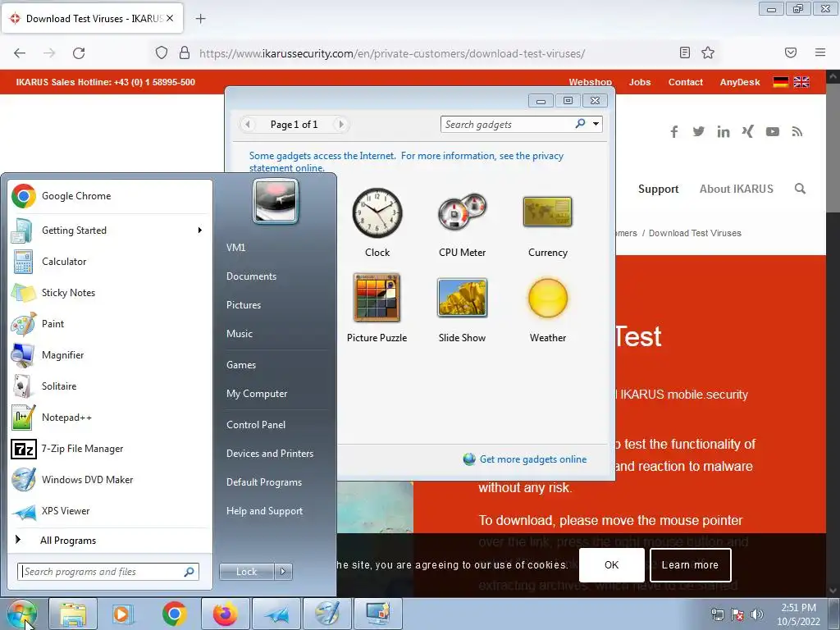Click the user account picture
840x630 pixels.
point(276,202)
